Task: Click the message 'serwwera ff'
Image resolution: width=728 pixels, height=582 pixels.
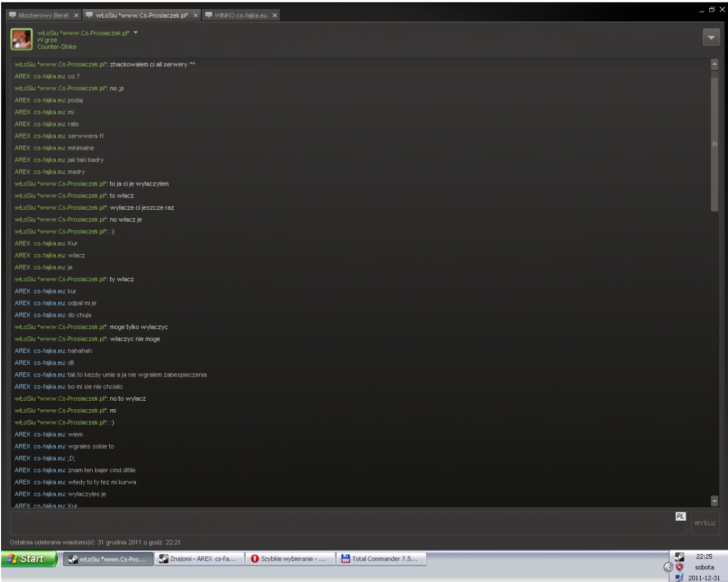Action: (86, 136)
